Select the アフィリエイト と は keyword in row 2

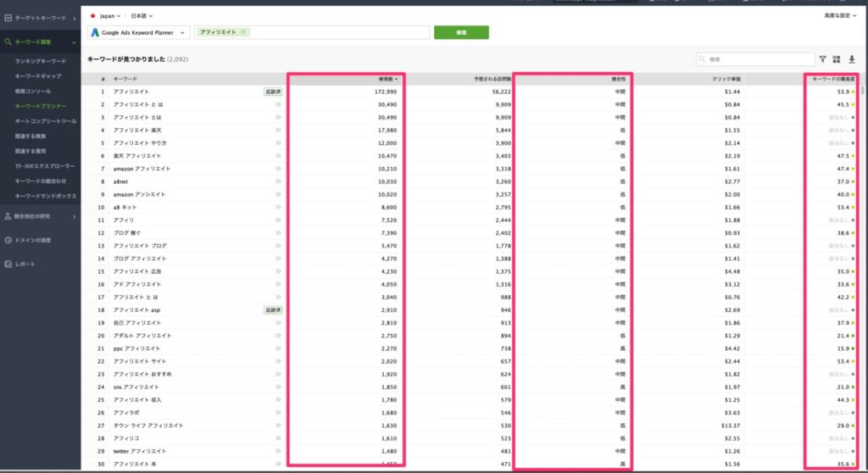point(138,104)
